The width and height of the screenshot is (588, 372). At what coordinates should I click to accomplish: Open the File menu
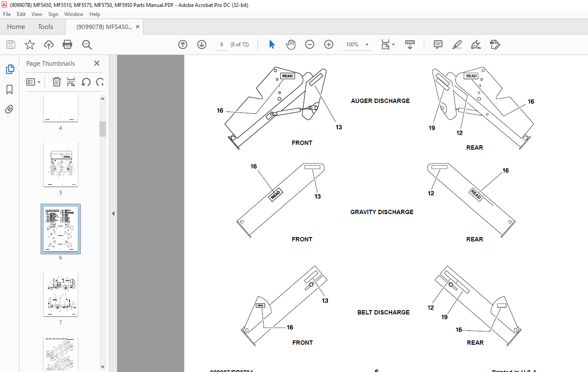pos(7,14)
